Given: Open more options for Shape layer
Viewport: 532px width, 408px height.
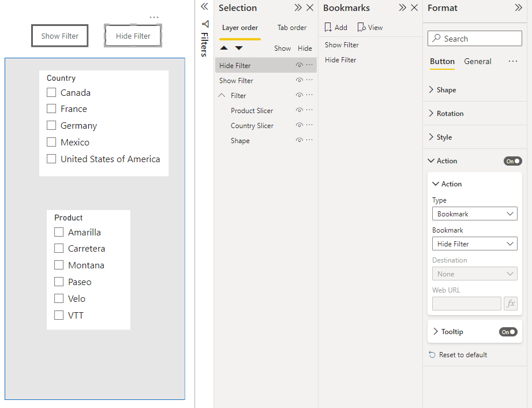Looking at the screenshot, I should (309, 140).
